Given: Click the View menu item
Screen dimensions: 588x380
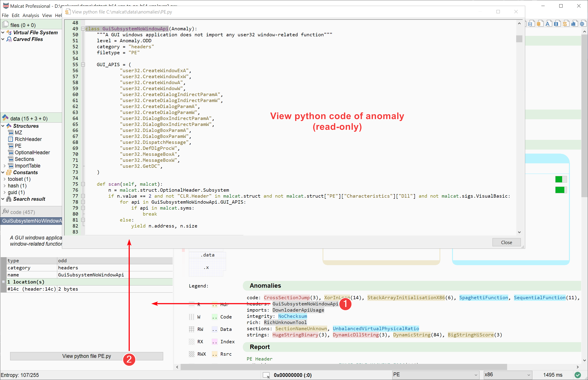Looking at the screenshot, I should [46, 15].
